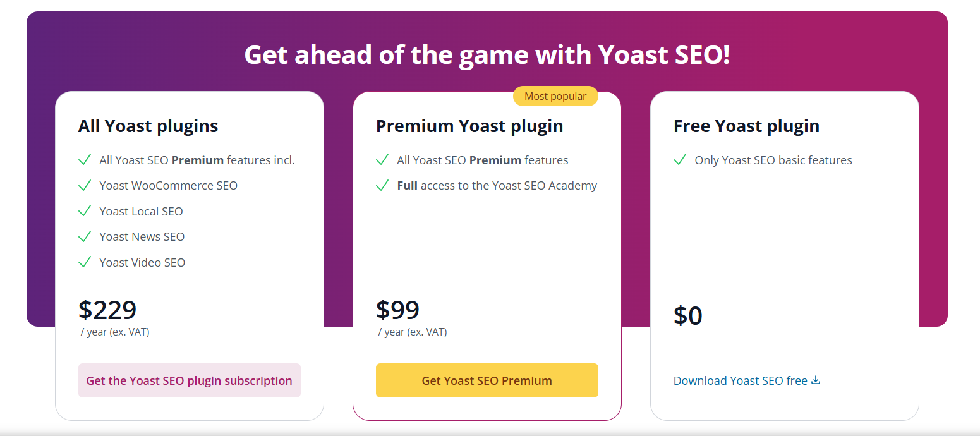
Task: Click the $229 price
Action: tap(107, 310)
